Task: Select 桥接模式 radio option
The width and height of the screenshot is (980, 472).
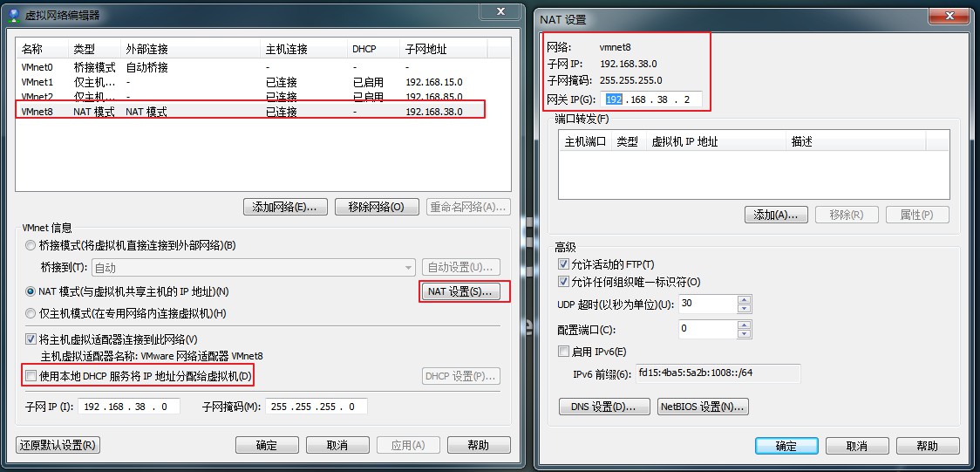Action: (32, 246)
